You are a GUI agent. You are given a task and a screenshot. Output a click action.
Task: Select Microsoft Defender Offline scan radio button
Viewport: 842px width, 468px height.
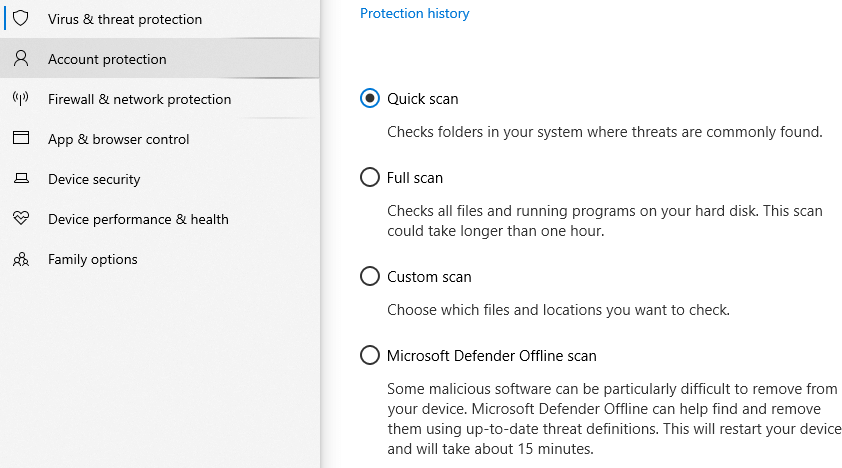click(369, 355)
